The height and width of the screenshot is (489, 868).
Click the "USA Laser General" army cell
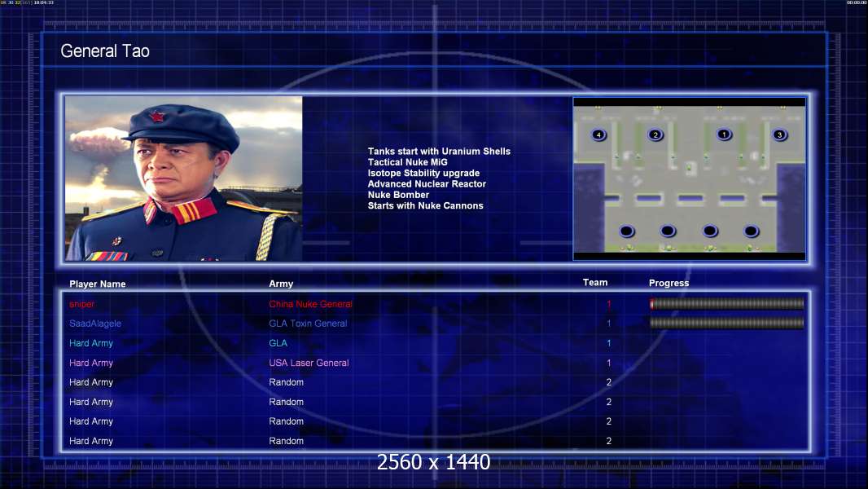pyautogui.click(x=309, y=363)
